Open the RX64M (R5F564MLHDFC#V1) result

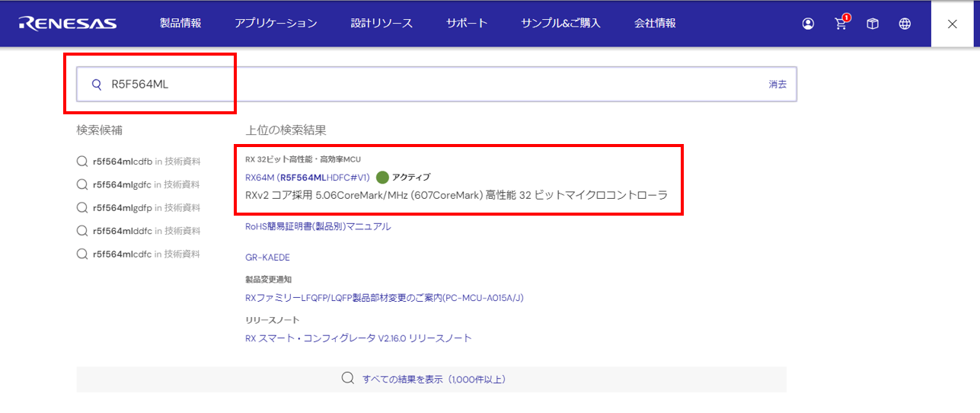pyautogui.click(x=308, y=178)
